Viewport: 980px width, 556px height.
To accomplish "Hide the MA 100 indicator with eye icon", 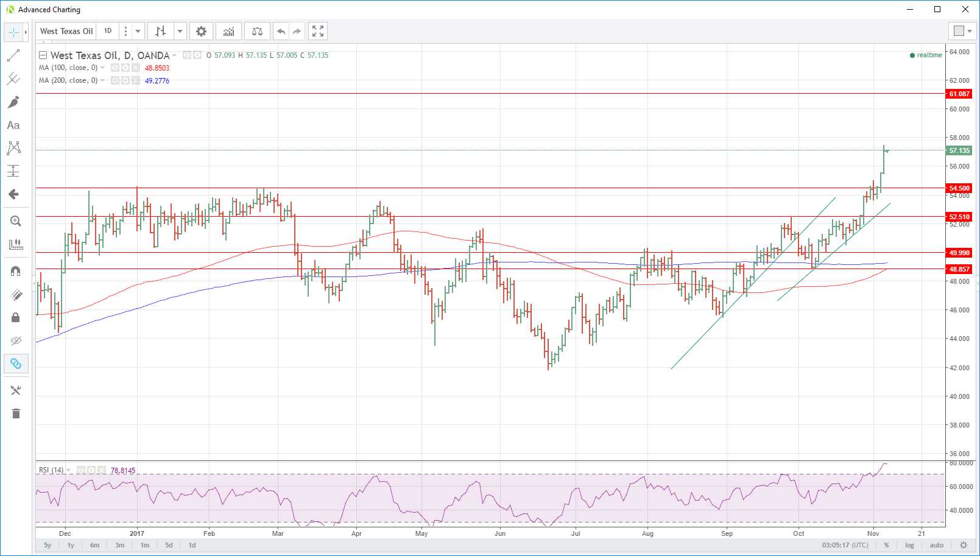I will coord(115,68).
